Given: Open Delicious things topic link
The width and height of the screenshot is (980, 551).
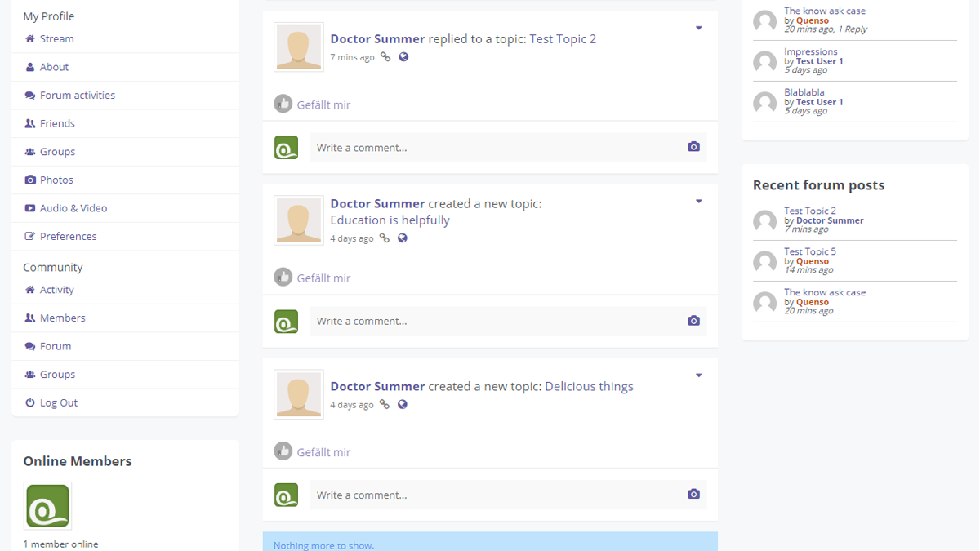Looking at the screenshot, I should point(589,386).
